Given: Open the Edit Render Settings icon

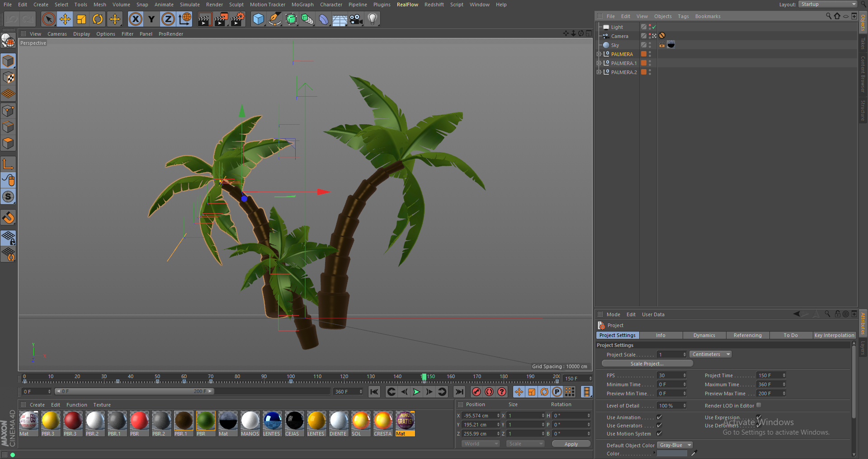Looking at the screenshot, I should (237, 19).
